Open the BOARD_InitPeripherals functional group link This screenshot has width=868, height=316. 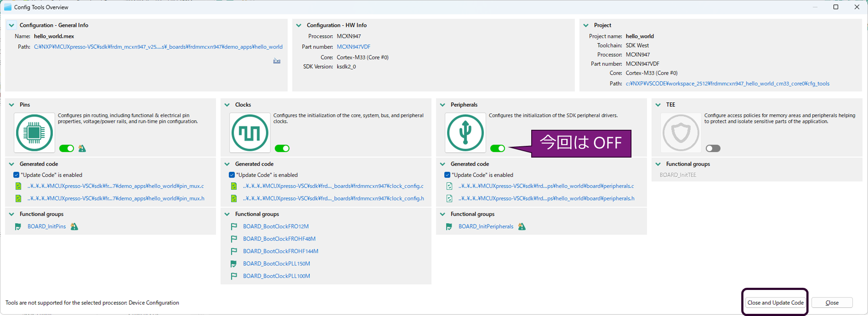click(x=486, y=227)
